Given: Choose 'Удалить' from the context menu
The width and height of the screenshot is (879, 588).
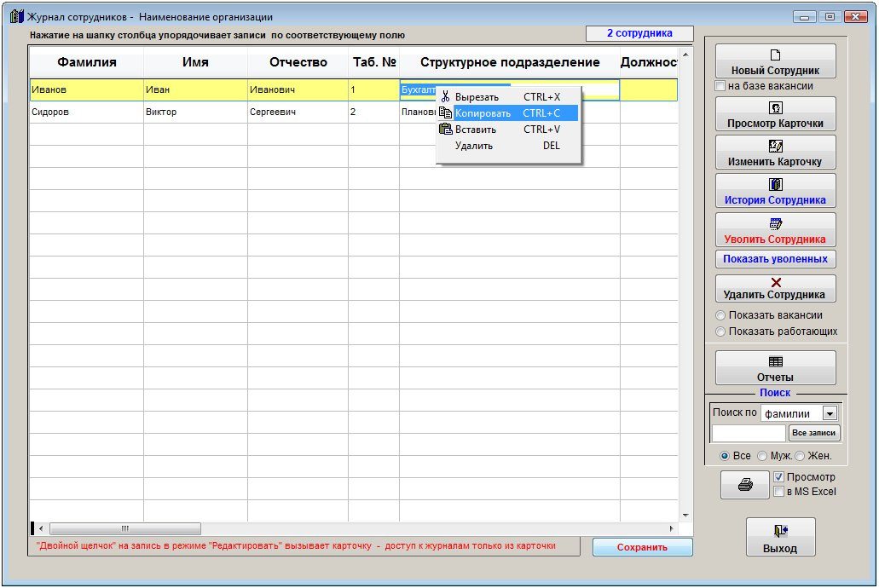Looking at the screenshot, I should [x=507, y=146].
